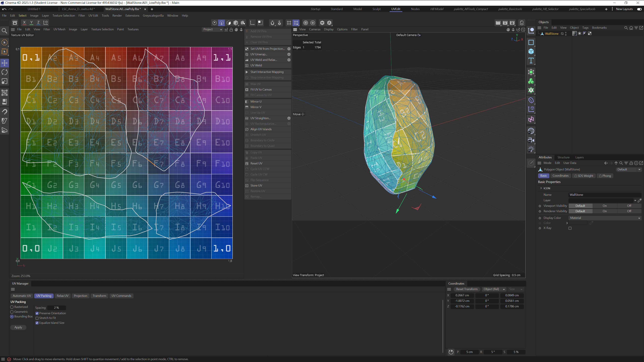The height and width of the screenshot is (362, 644).
Task: Select the Rotate tool in left toolbar
Action: 5,72
